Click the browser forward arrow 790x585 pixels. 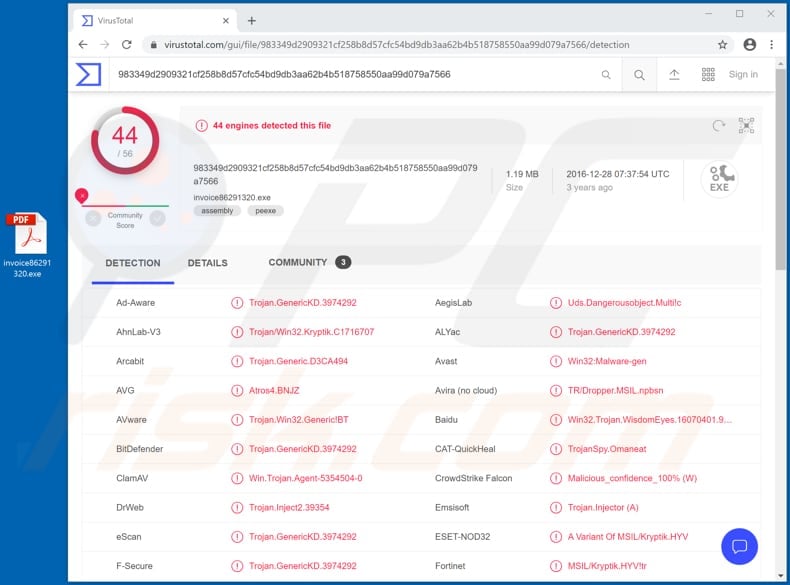(105, 45)
